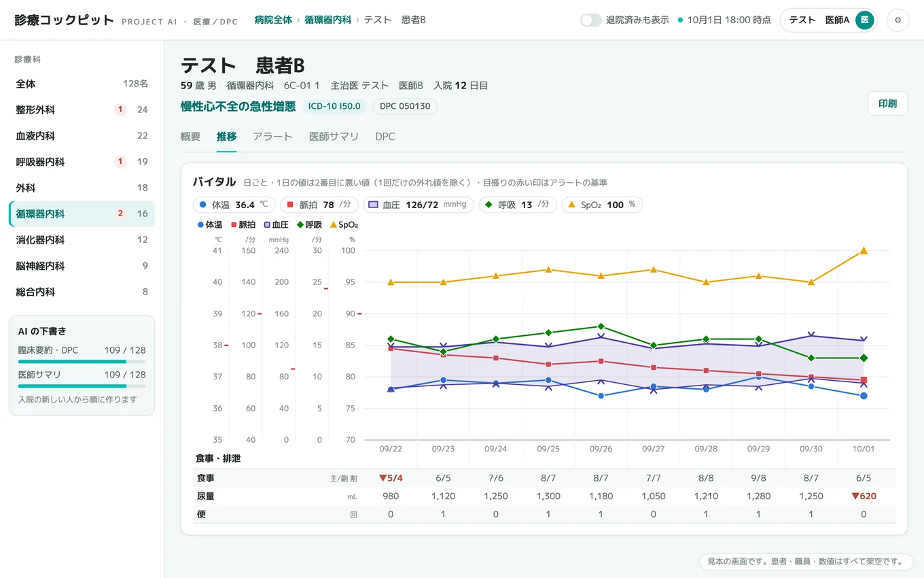Screen dimensions: 924x578
Task: Click the 食事 row label
Action: [x=206, y=478]
